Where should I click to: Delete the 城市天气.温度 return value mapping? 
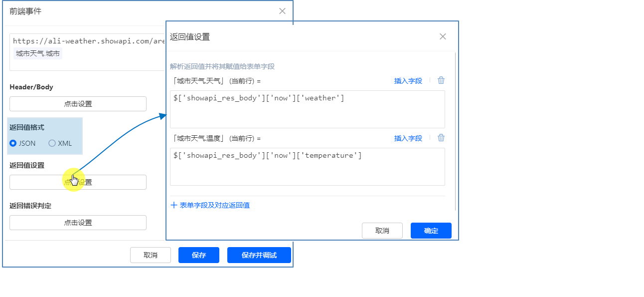(441, 138)
